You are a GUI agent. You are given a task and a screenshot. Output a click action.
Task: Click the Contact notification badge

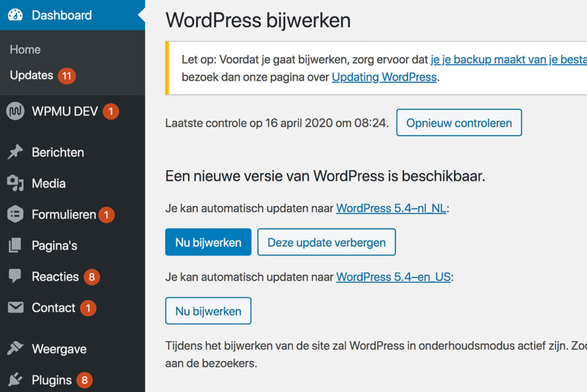(88, 308)
